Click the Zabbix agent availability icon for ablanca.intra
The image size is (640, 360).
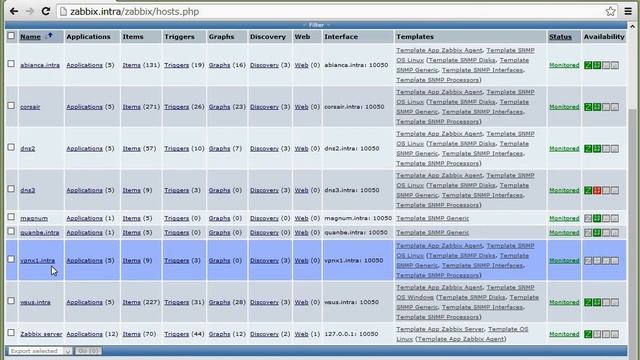[x=588, y=65]
